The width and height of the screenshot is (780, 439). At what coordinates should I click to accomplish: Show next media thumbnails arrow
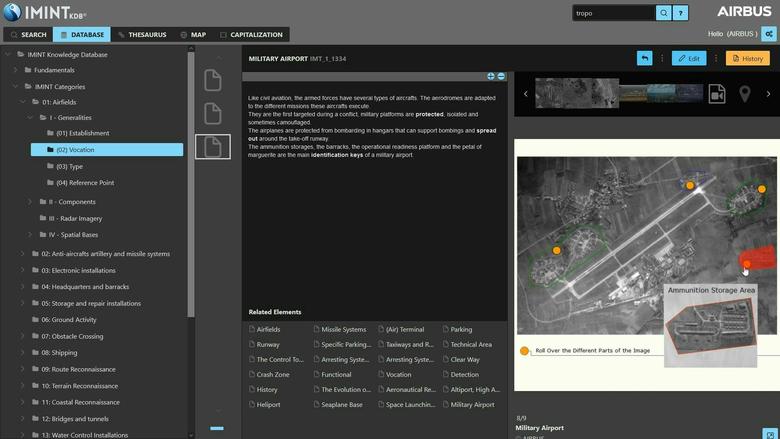768,93
